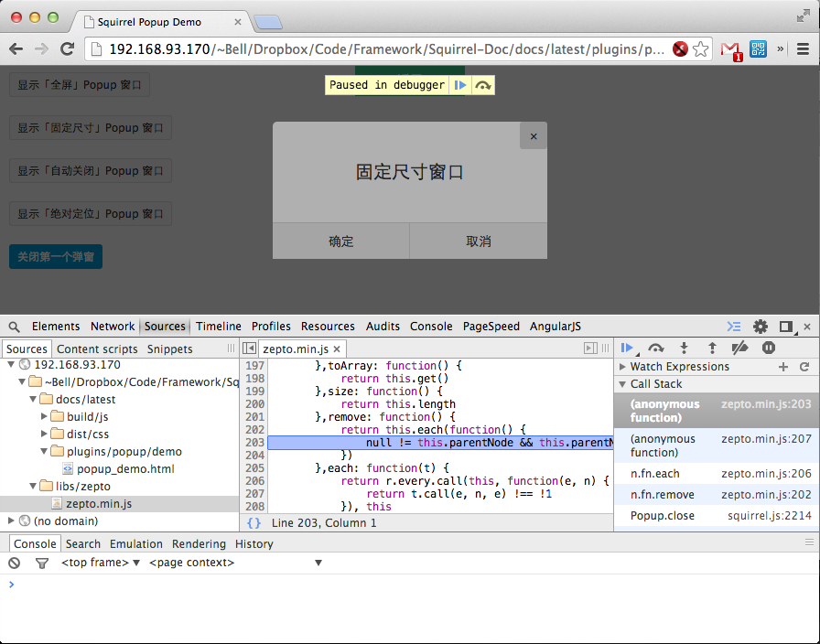Switch to the Profiles panel

271,327
